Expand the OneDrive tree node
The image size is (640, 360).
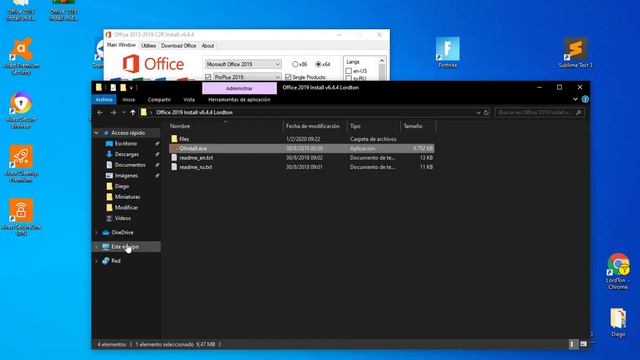pos(96,232)
